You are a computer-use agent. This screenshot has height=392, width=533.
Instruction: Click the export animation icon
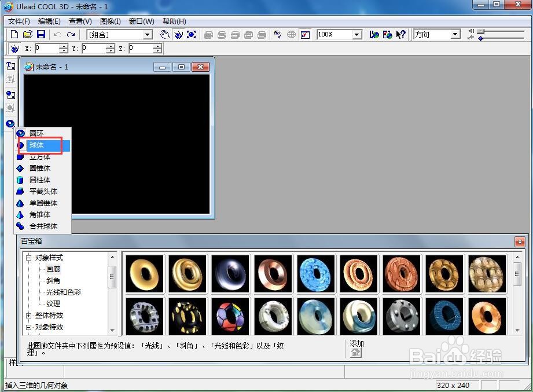[x=388, y=34]
